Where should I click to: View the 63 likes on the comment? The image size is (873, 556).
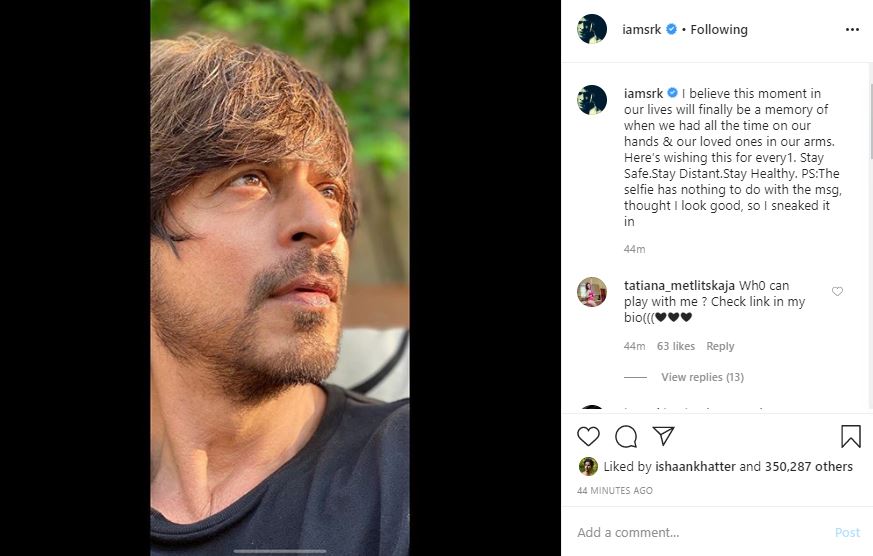[676, 346]
